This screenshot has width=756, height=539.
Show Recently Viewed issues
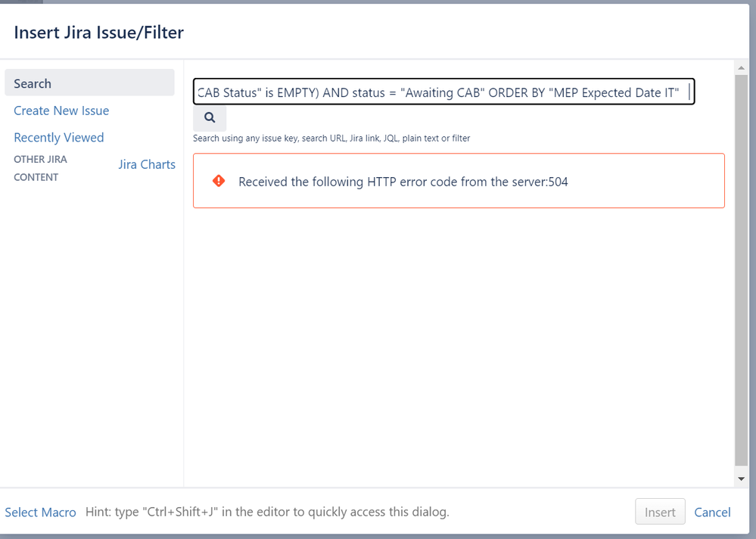58,137
